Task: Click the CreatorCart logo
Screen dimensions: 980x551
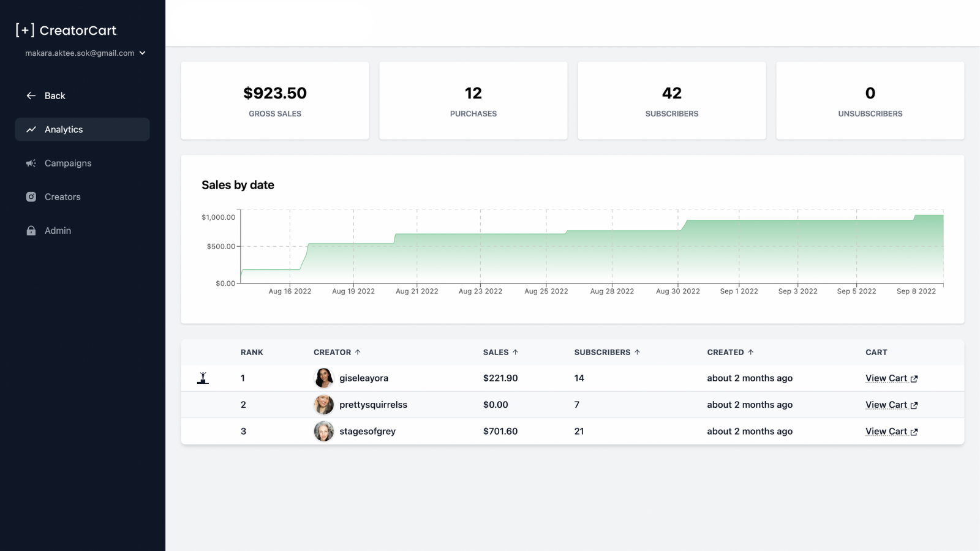Action: coord(66,30)
